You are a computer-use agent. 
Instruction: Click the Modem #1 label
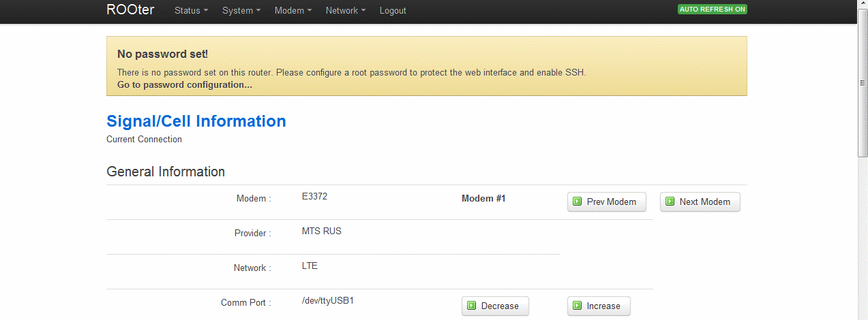pos(483,199)
